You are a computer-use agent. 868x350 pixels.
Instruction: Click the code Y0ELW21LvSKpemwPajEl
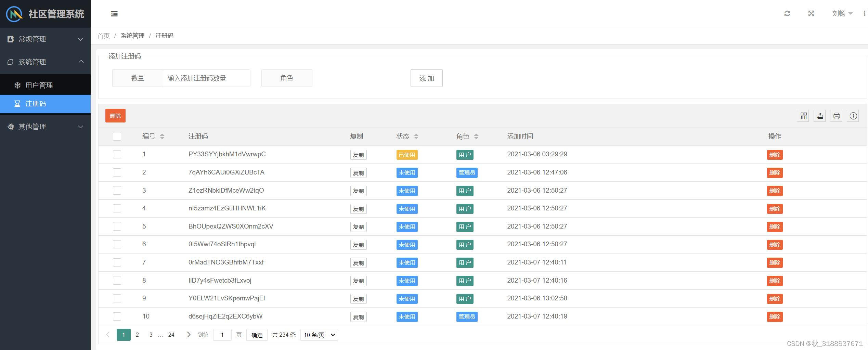227,298
